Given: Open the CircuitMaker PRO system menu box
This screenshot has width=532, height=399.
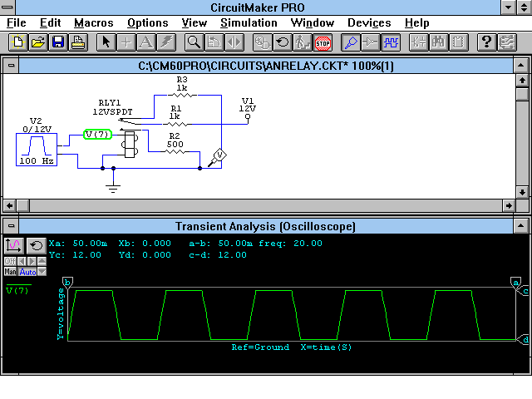Looking at the screenshot, I should pyautogui.click(x=9, y=7).
